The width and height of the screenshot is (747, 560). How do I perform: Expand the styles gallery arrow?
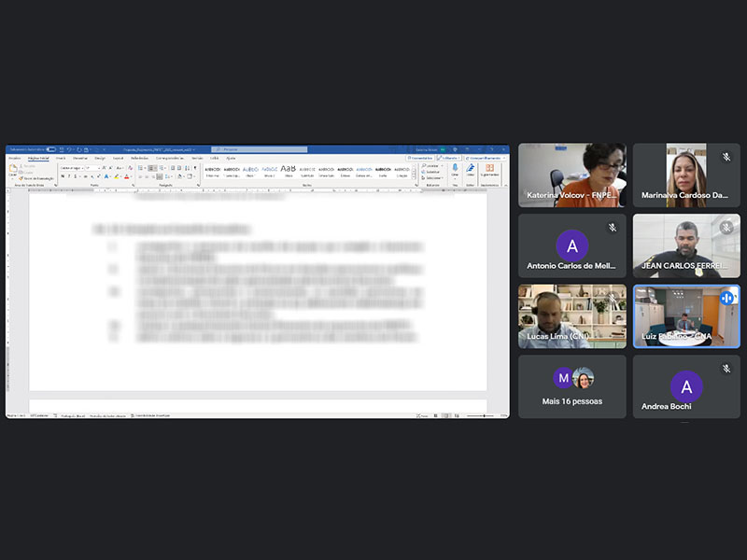(412, 177)
